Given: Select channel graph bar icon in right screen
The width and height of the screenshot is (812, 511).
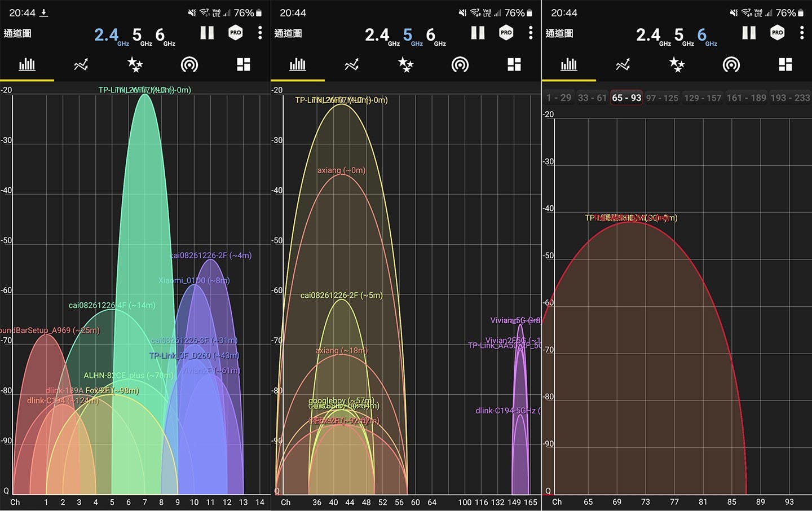Looking at the screenshot, I should [568, 65].
